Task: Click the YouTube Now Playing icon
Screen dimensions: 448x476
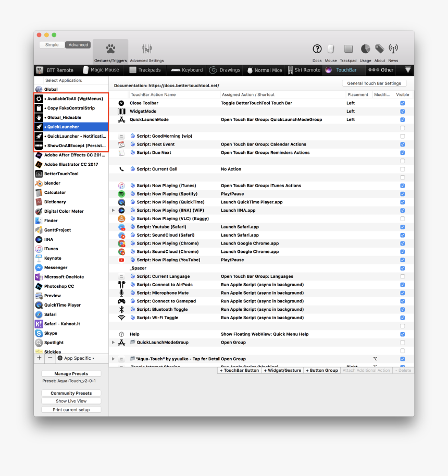Action: coord(121,260)
